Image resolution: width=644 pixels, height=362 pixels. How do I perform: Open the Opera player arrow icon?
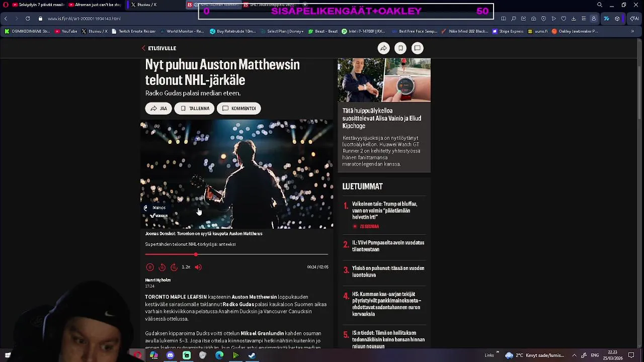pyautogui.click(x=554, y=19)
